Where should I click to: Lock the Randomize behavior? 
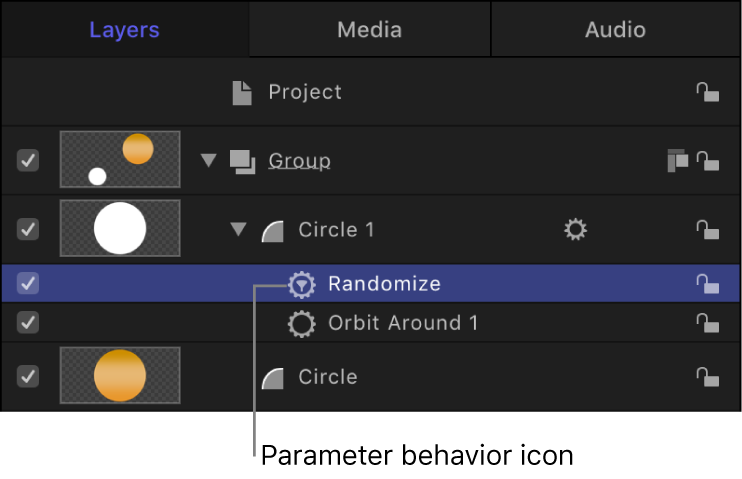click(x=707, y=285)
